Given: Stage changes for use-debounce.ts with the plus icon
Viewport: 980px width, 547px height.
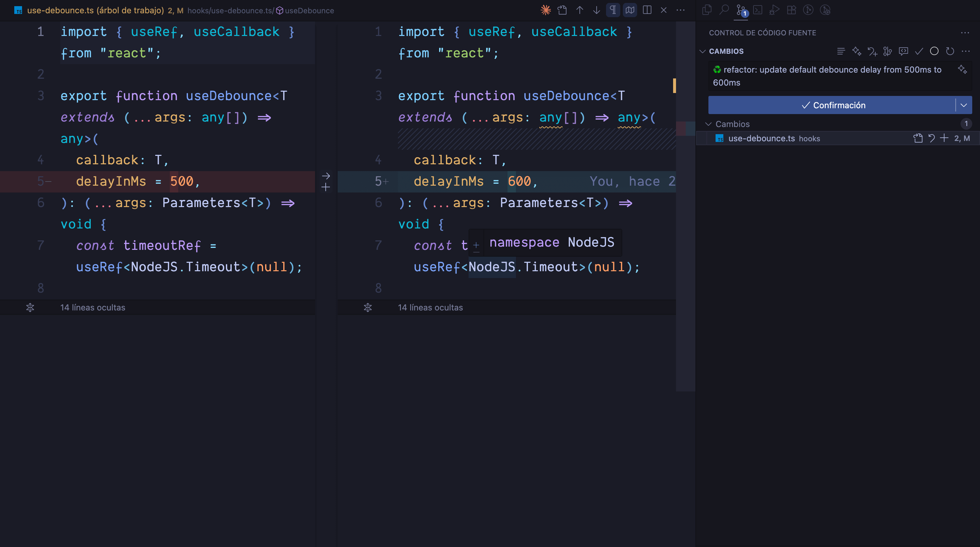Looking at the screenshot, I should click(944, 138).
